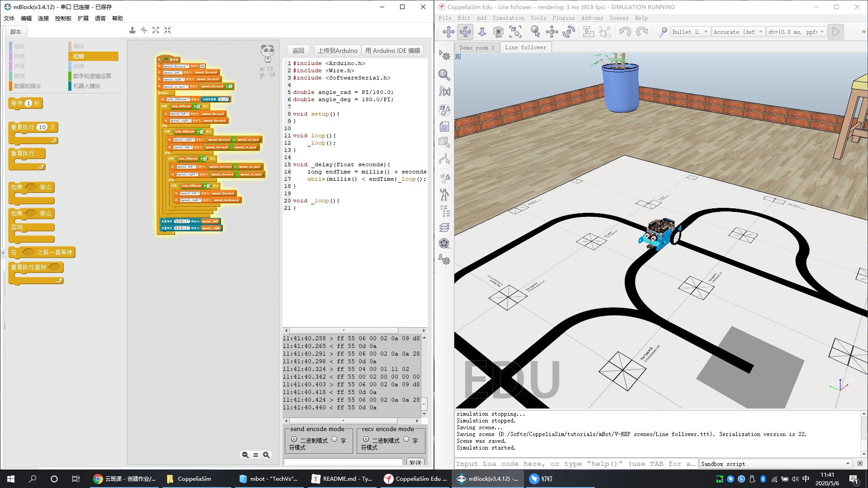Click the 返回 back button
The image size is (868, 488).
point(298,51)
